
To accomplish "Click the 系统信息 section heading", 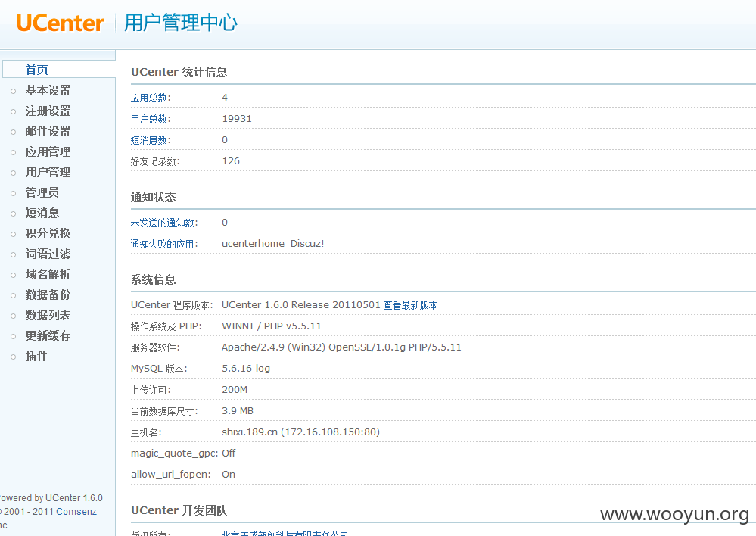I will pyautogui.click(x=154, y=280).
